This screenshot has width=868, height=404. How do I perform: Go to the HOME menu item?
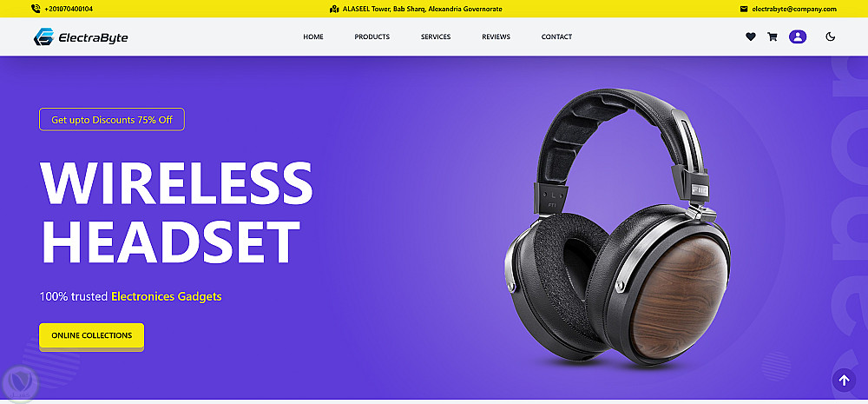click(x=313, y=37)
